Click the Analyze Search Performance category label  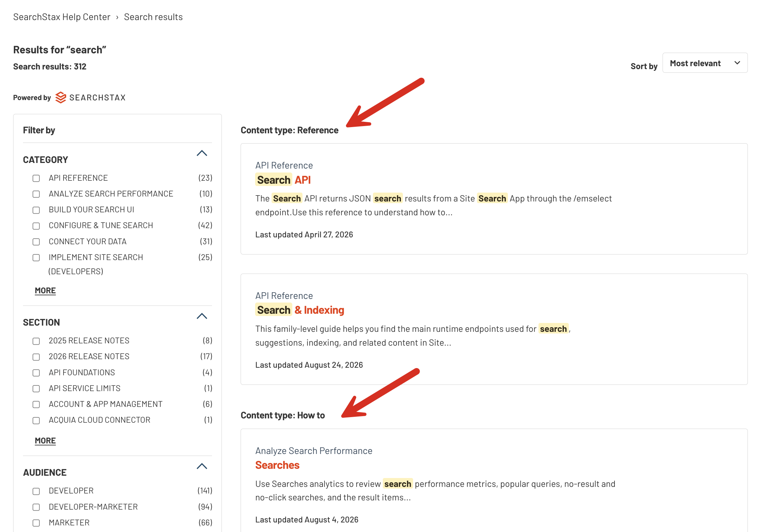tap(314, 450)
